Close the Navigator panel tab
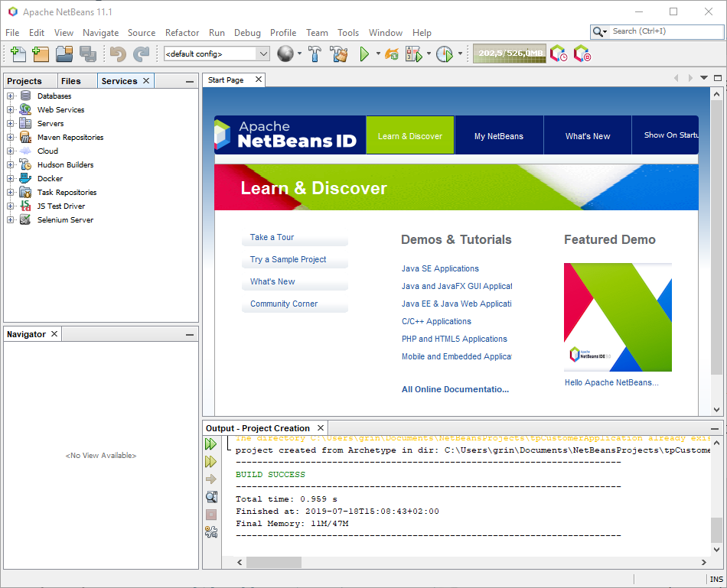The width and height of the screenshot is (727, 588). pos(54,333)
